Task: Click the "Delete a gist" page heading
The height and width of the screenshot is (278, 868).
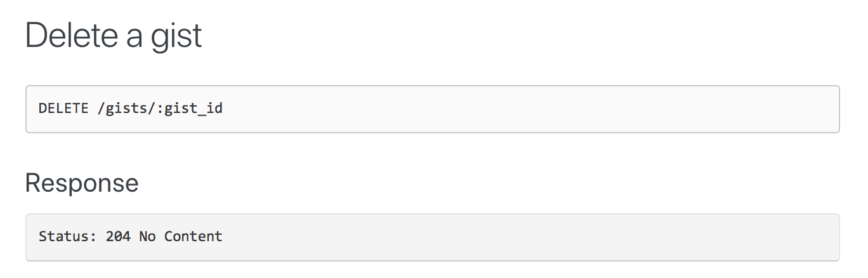Action: pos(114,36)
